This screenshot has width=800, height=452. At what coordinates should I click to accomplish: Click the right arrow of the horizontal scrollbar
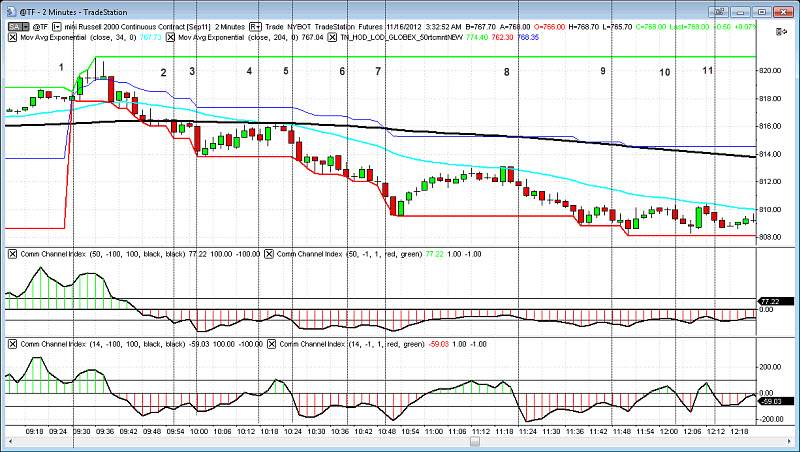pos(790,441)
